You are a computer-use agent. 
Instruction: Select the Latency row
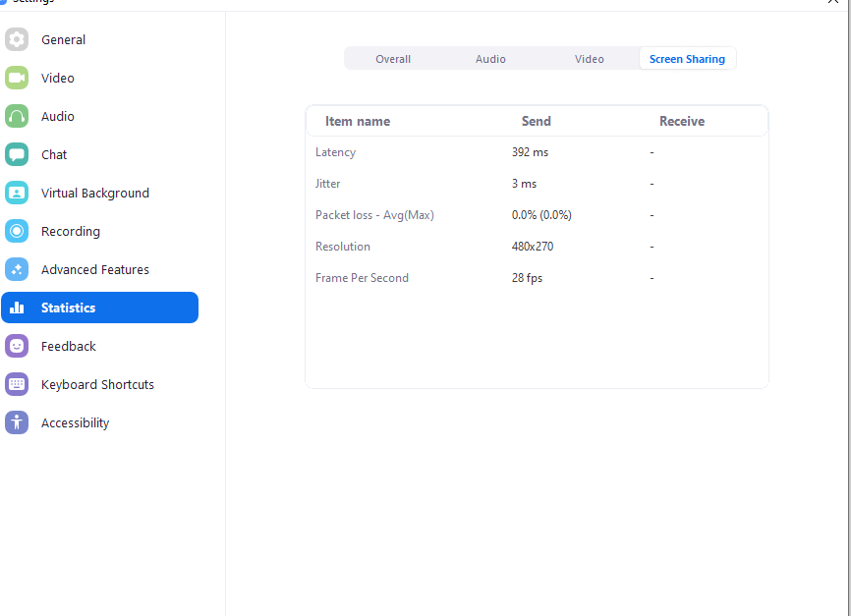click(336, 152)
